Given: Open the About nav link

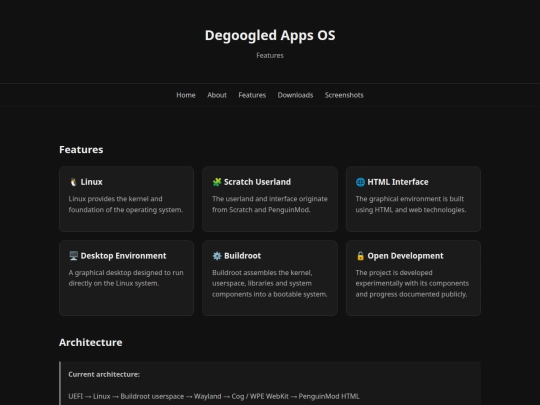Looking at the screenshot, I should (x=217, y=95).
